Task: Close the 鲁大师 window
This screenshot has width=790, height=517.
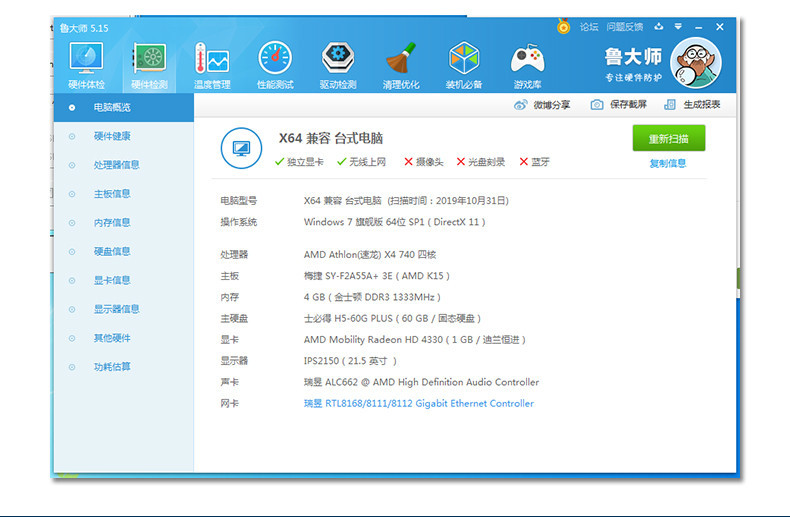Action: (x=720, y=27)
